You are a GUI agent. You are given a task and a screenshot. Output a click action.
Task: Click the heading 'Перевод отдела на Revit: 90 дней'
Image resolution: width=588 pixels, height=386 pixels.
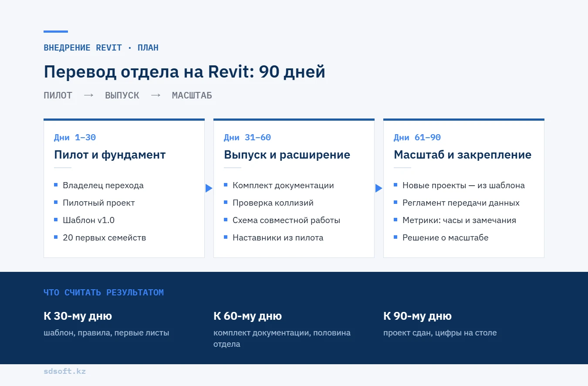click(x=185, y=71)
